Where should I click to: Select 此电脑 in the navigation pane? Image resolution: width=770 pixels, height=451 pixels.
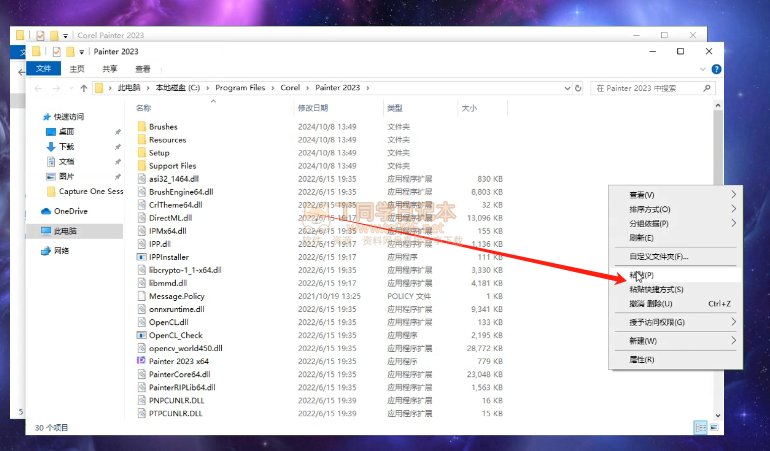(x=74, y=231)
